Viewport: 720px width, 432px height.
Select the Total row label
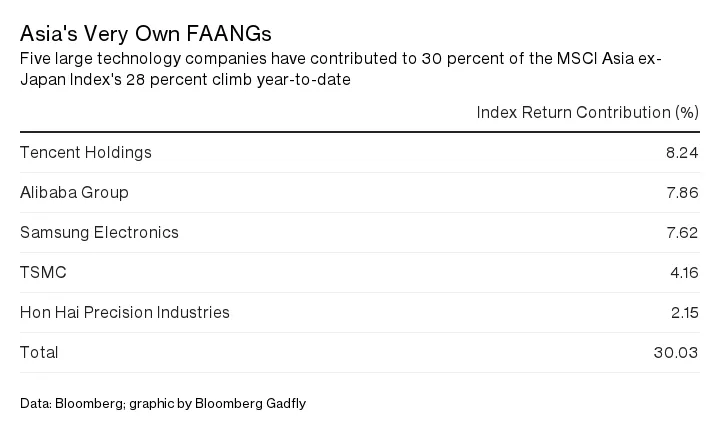pos(39,353)
